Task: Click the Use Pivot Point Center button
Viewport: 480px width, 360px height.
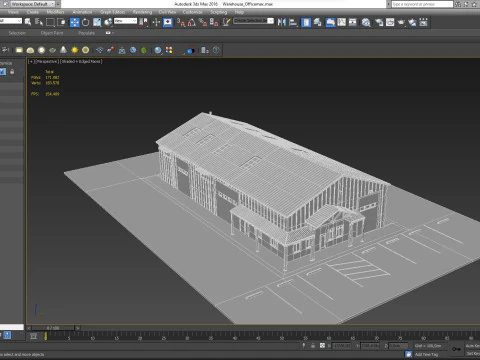Action: click(x=144, y=22)
